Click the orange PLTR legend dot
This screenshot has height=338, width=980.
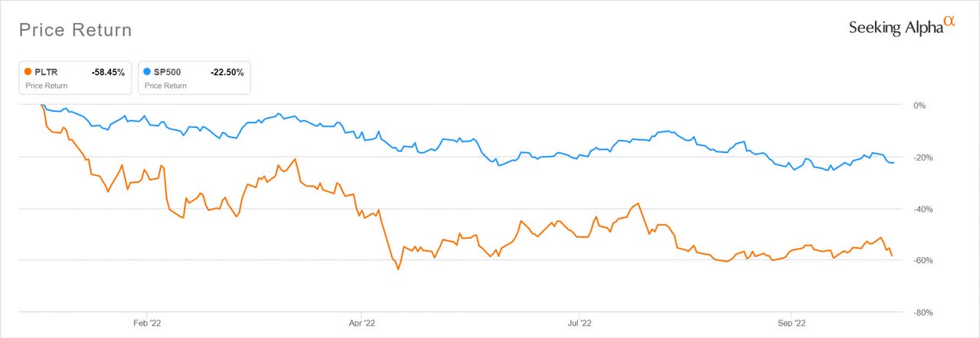click(x=28, y=73)
